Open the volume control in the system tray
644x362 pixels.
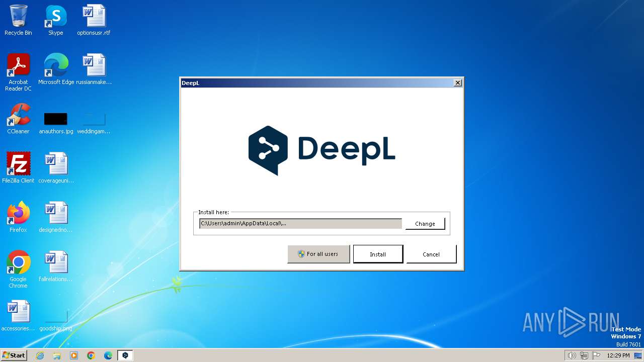click(x=572, y=355)
